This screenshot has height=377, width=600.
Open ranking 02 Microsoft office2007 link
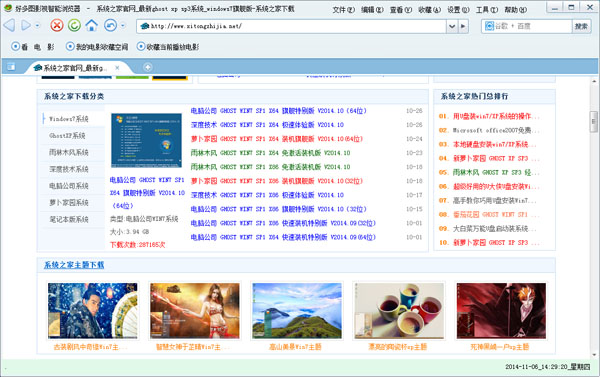496,130
